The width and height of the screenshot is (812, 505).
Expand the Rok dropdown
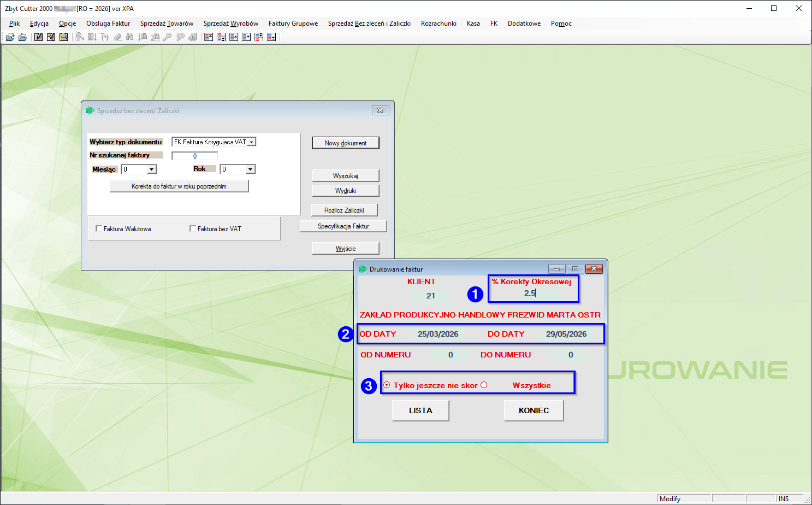point(250,169)
